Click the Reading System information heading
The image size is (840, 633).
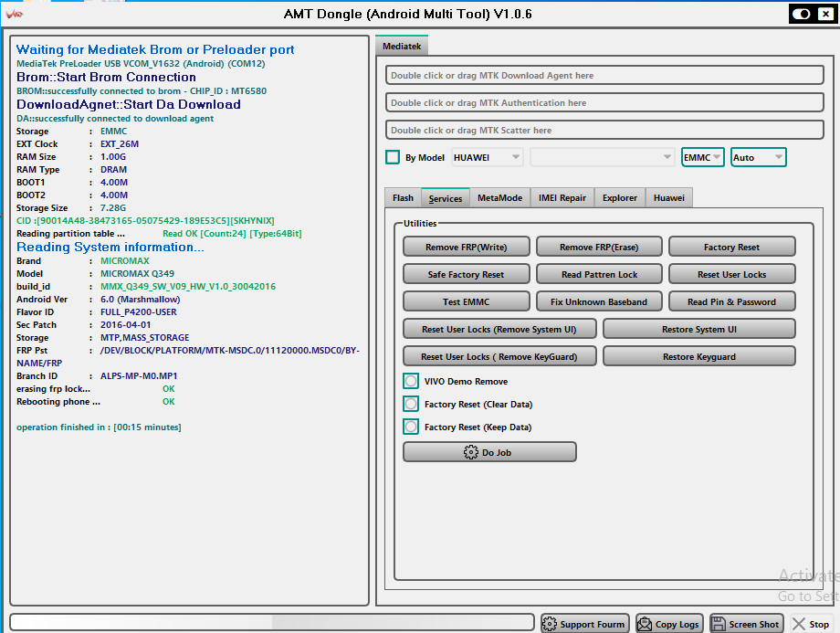pos(110,248)
